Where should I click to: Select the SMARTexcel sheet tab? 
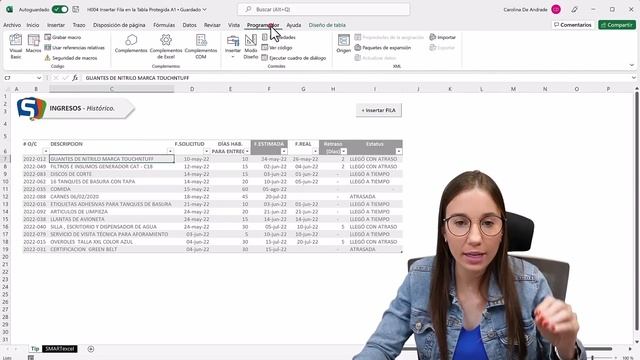60,349
